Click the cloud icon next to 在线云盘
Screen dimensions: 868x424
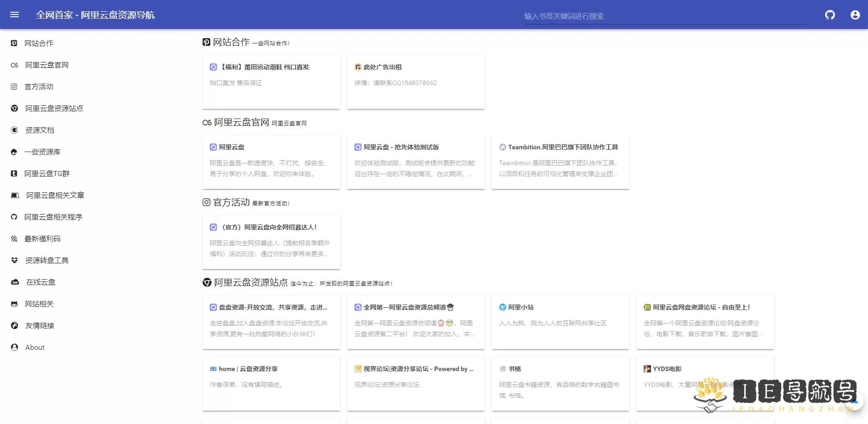(14, 282)
